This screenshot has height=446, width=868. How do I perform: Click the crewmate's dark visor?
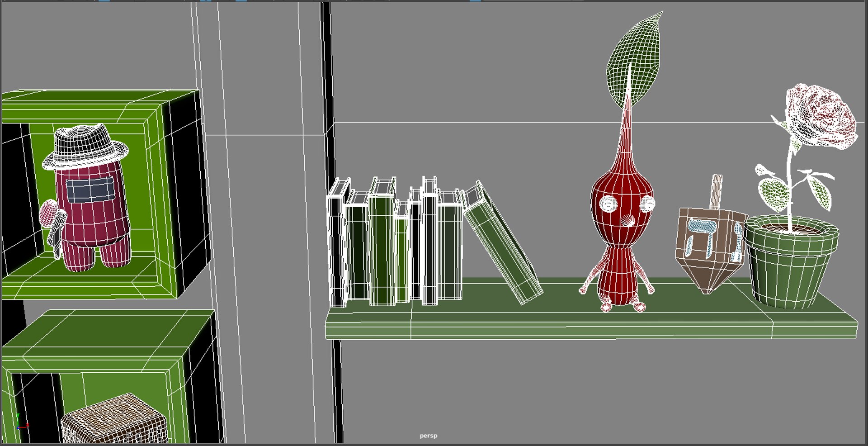tap(90, 190)
